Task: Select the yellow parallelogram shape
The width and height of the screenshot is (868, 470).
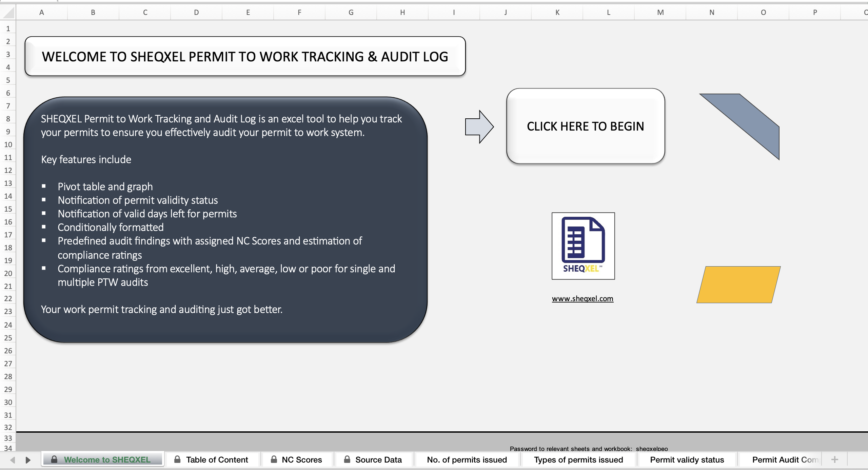Action: 738,285
